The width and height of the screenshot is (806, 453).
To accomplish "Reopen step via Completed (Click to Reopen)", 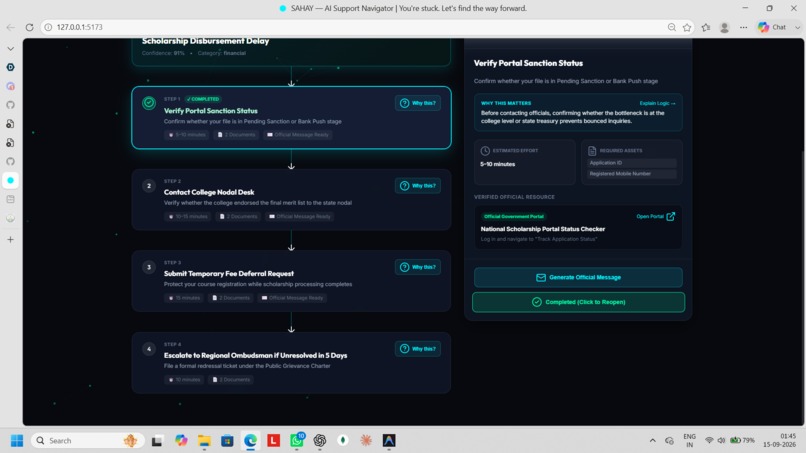I will (x=578, y=302).
